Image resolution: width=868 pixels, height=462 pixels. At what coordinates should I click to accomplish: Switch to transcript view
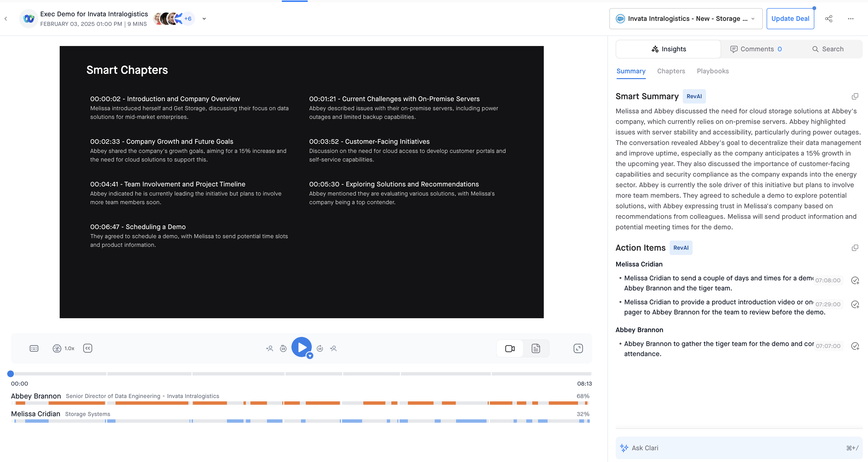(536, 348)
